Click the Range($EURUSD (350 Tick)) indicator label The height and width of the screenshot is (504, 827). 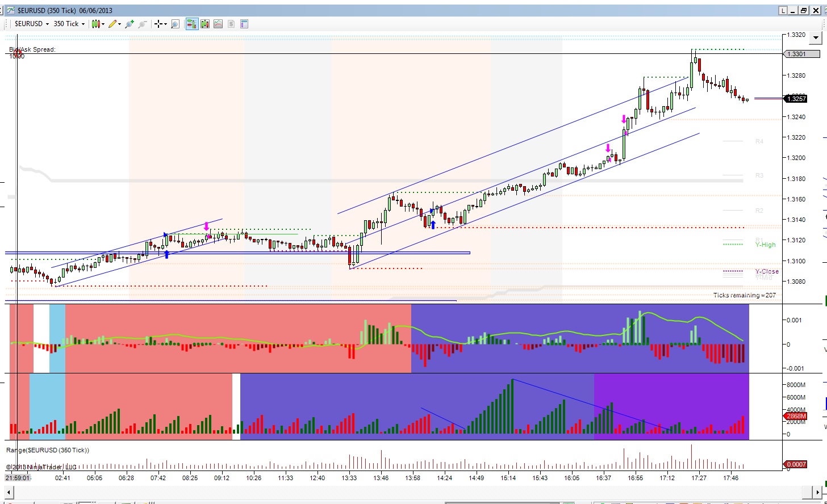click(x=48, y=450)
